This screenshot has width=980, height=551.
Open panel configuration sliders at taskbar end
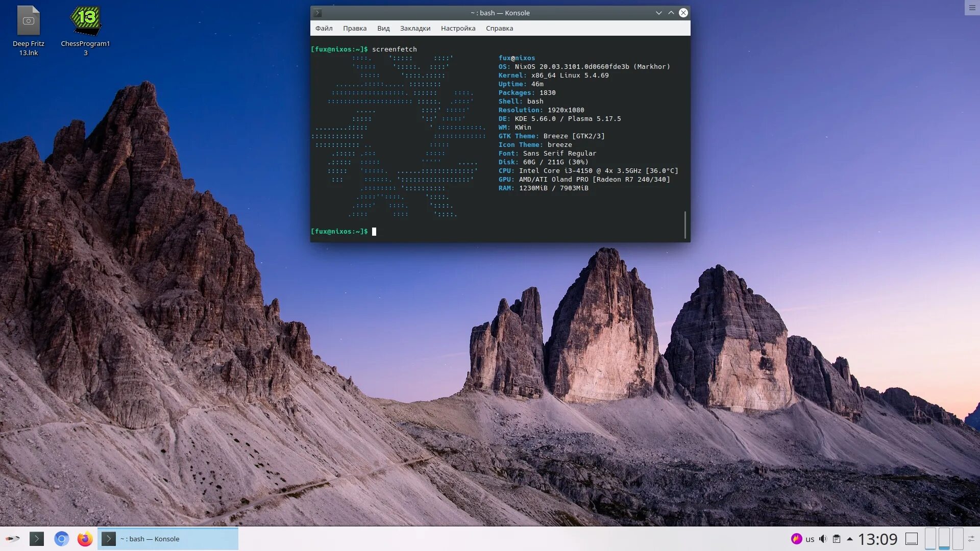[971, 539]
